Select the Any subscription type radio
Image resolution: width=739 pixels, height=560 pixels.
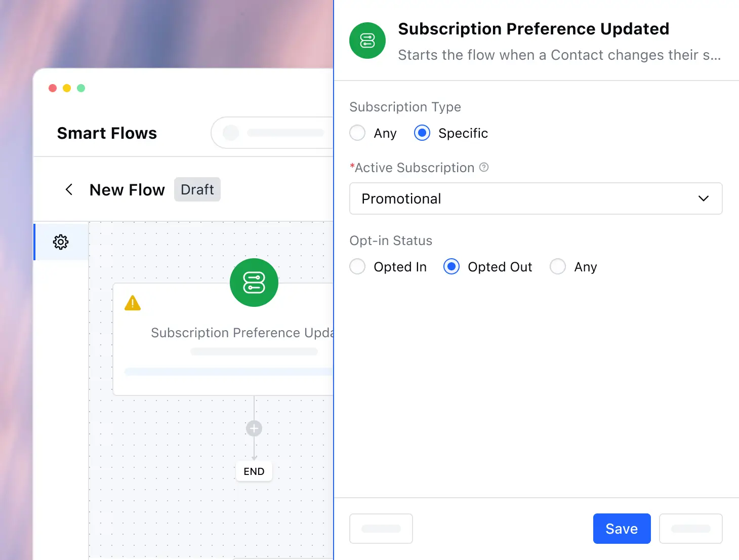click(357, 133)
